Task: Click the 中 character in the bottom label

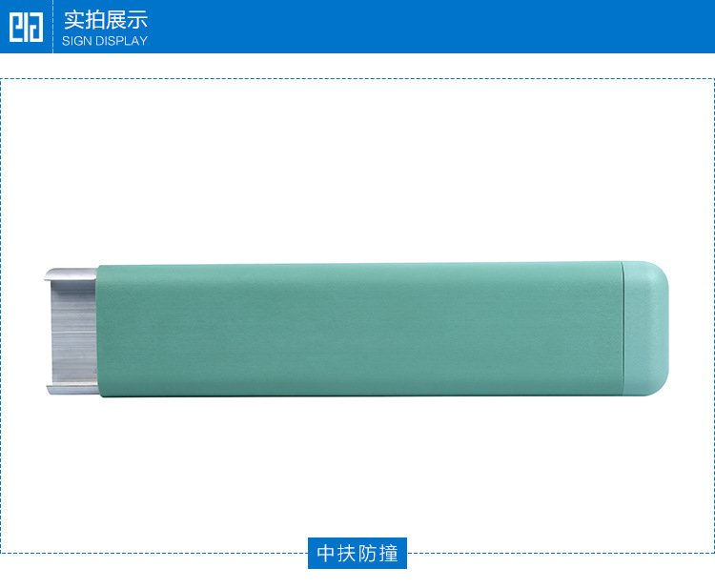Action: 326,554
